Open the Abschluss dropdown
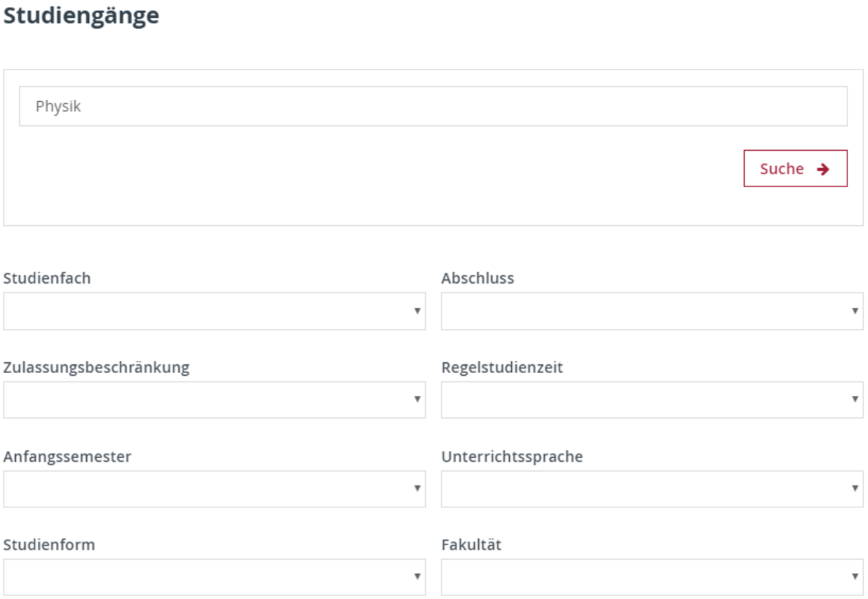 click(652, 311)
